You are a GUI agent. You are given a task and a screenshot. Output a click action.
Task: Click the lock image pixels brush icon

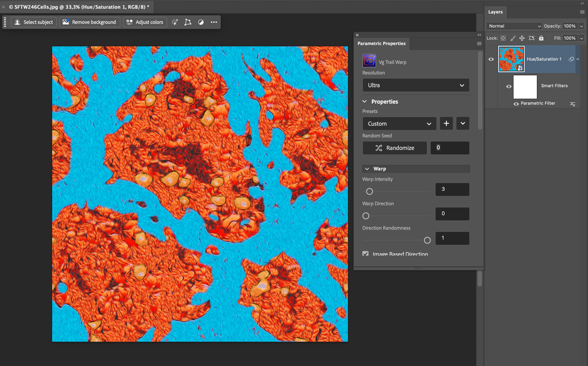pos(513,38)
